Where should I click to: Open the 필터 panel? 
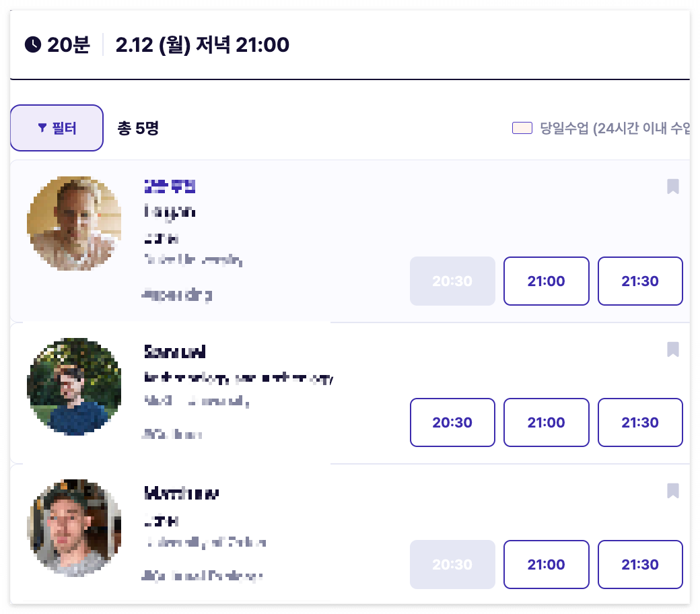click(x=57, y=127)
